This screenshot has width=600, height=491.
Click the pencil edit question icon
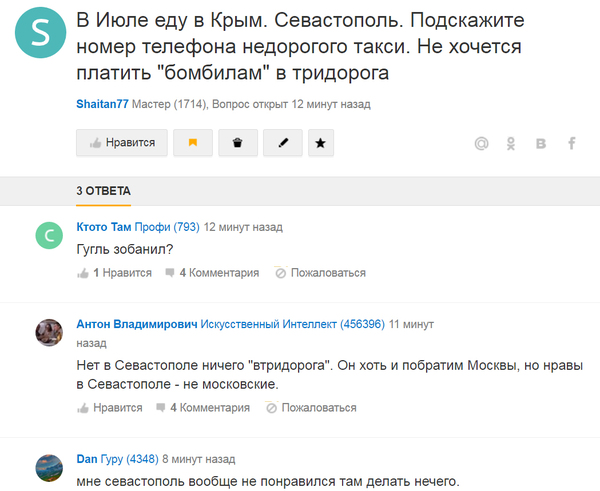[x=282, y=143]
